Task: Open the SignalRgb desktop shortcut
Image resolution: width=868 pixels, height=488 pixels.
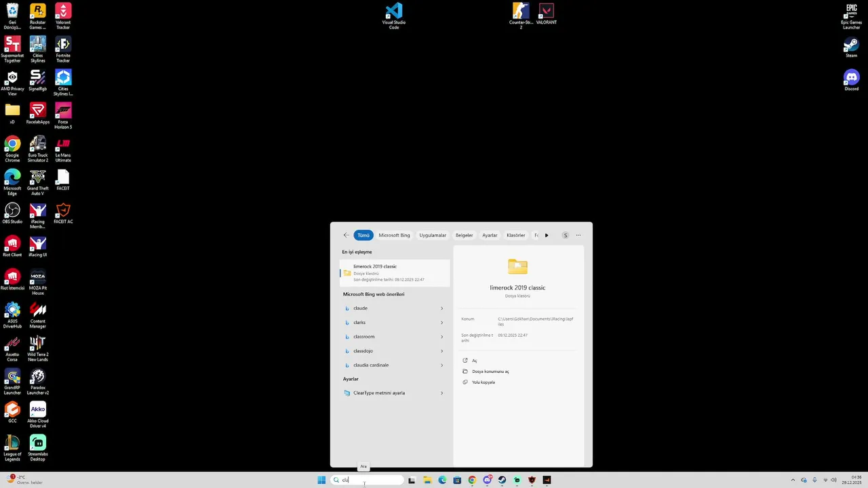Action: click(38, 80)
